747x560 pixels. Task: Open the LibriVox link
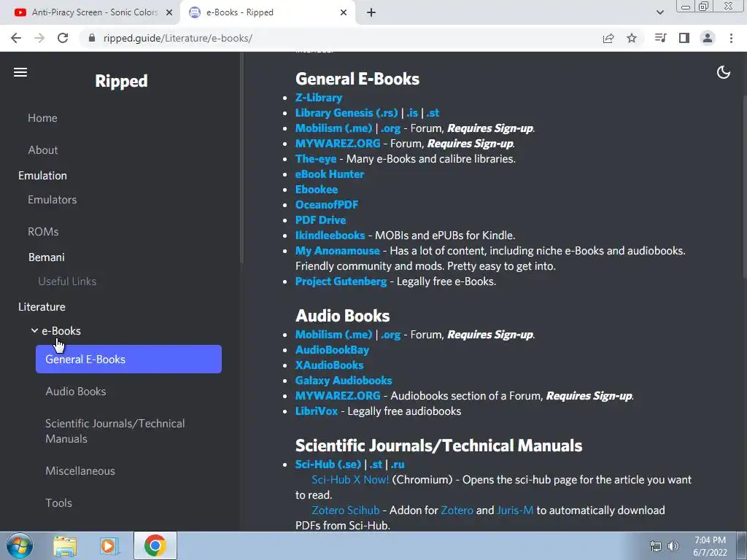click(x=317, y=411)
